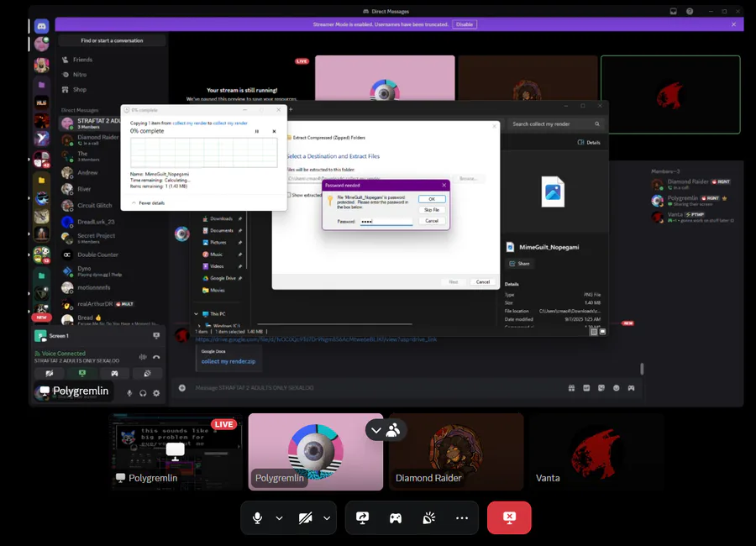Open the Nitro page

(x=113, y=75)
